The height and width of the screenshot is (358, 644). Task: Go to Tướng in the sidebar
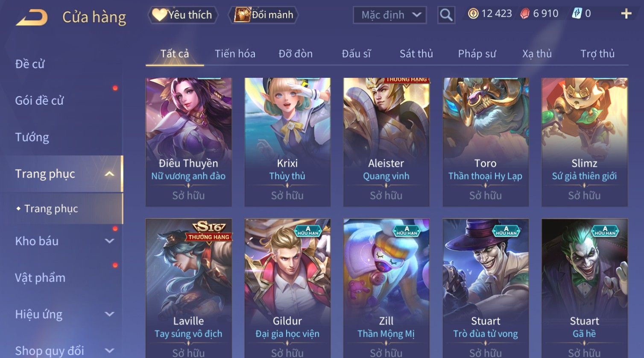[x=32, y=137]
